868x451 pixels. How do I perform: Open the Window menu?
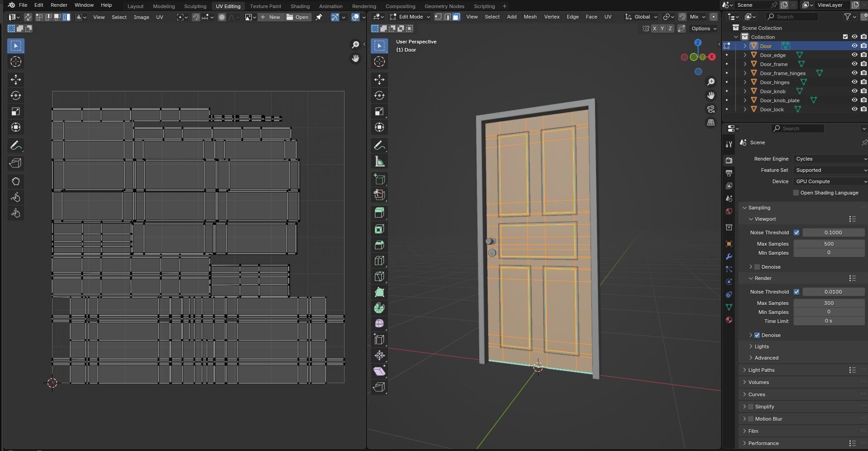pyautogui.click(x=84, y=5)
